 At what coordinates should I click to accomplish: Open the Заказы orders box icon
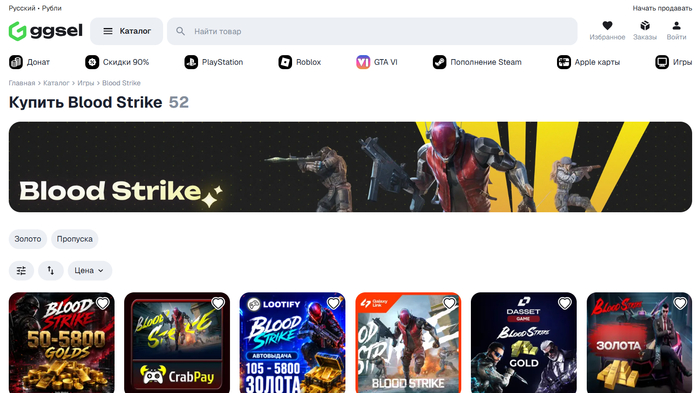(x=645, y=26)
